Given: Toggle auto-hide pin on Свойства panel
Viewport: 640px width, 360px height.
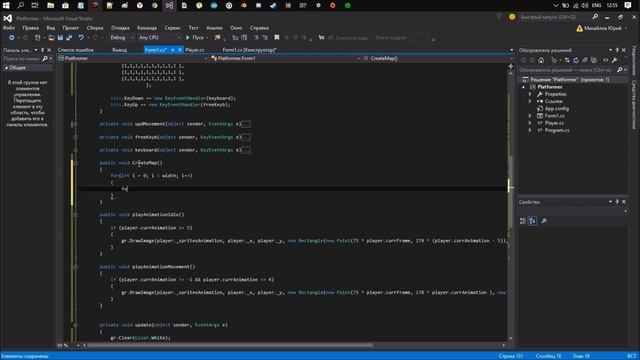Looking at the screenshot, I should coord(617,202).
